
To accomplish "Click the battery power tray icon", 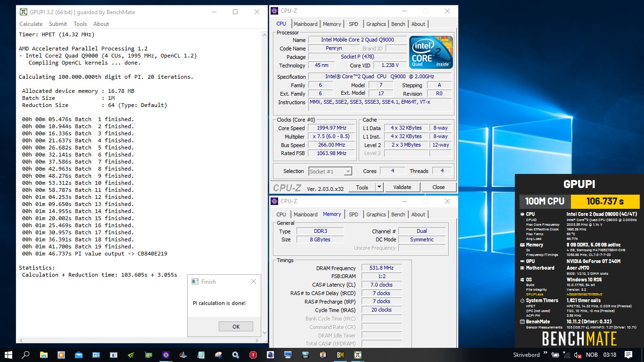I will (x=556, y=355).
